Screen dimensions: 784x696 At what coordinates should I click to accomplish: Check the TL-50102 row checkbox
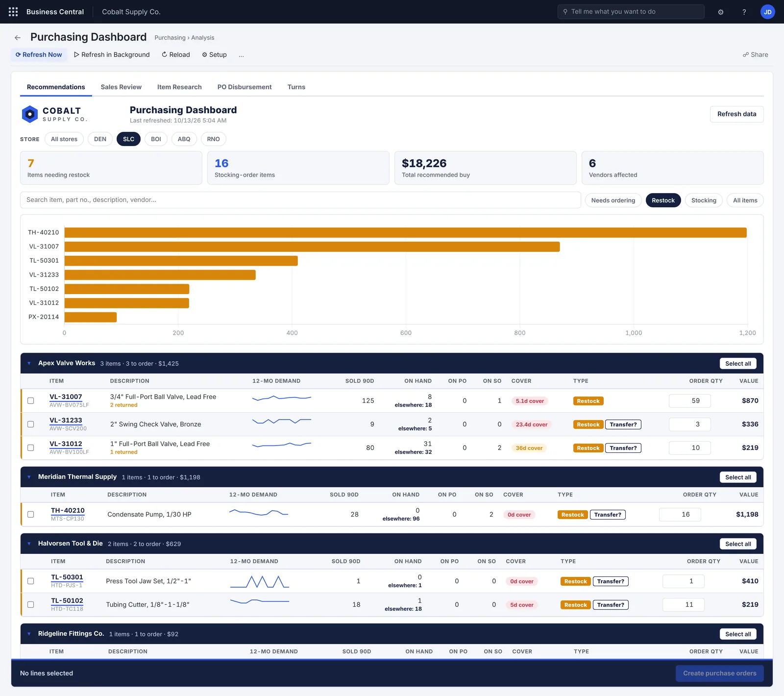[31, 605]
